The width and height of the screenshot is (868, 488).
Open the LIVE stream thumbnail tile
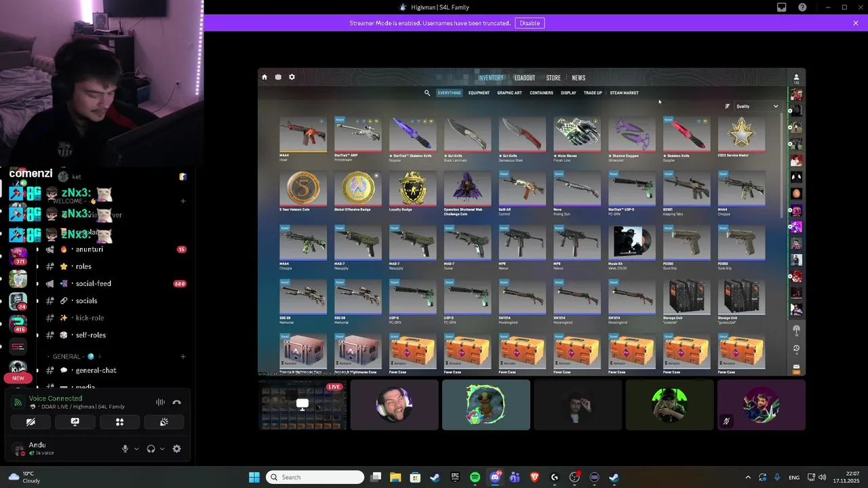302,405
